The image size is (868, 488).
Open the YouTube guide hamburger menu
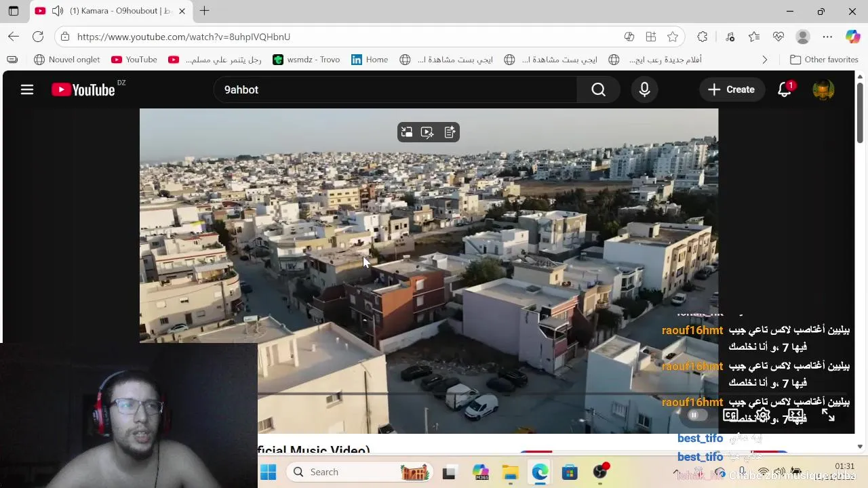coord(27,89)
